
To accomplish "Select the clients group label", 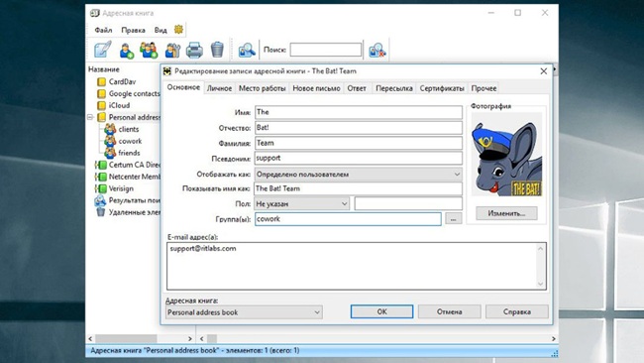I will pos(129,129).
